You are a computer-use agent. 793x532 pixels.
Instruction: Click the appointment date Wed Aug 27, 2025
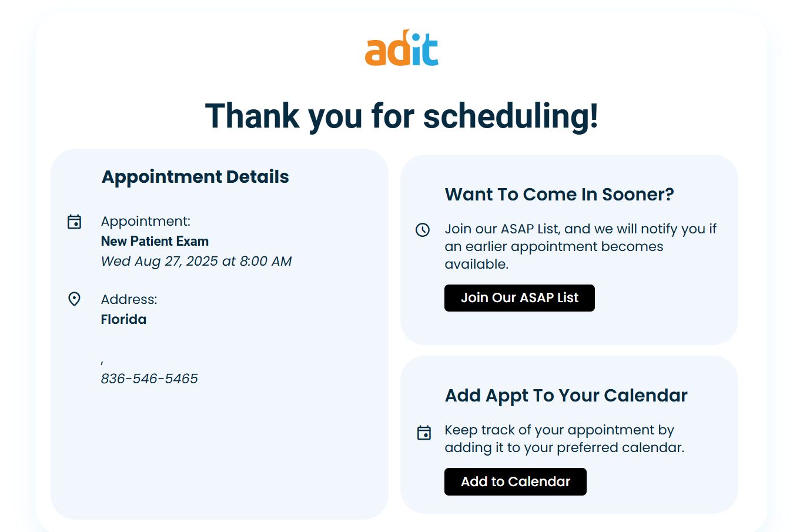(196, 261)
